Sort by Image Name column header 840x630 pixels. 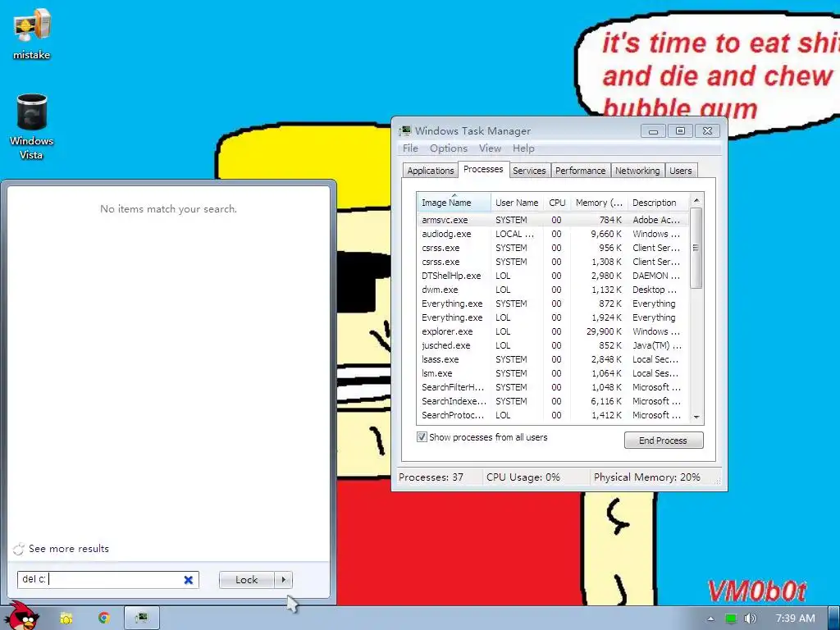(x=453, y=203)
